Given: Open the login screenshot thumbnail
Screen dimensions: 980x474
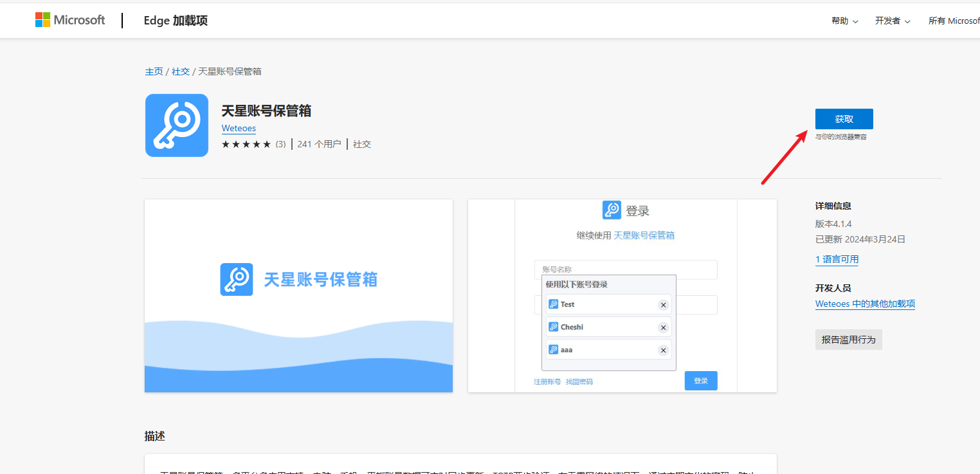Looking at the screenshot, I should (x=622, y=296).
